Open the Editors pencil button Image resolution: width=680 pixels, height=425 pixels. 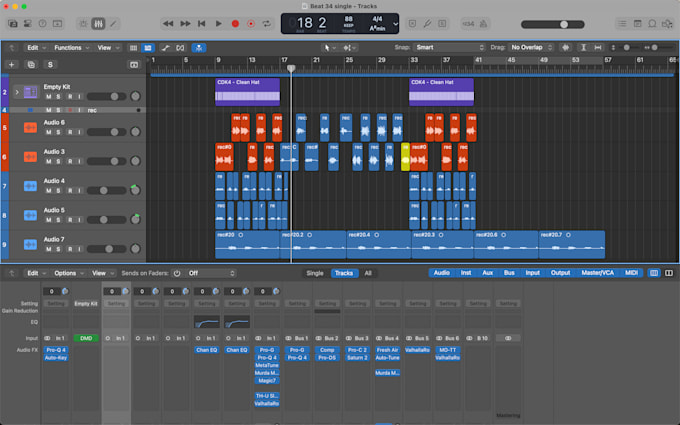point(113,24)
